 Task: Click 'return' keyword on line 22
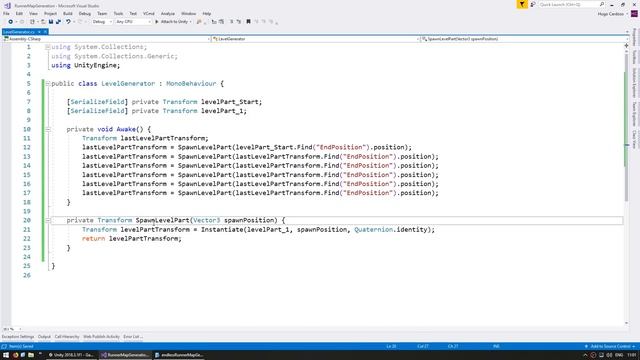coord(93,239)
